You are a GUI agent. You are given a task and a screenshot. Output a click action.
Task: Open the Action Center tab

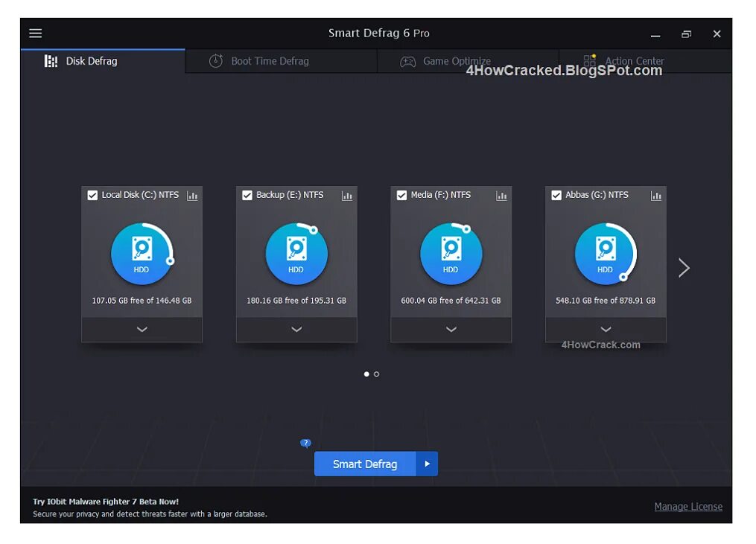coord(646,61)
